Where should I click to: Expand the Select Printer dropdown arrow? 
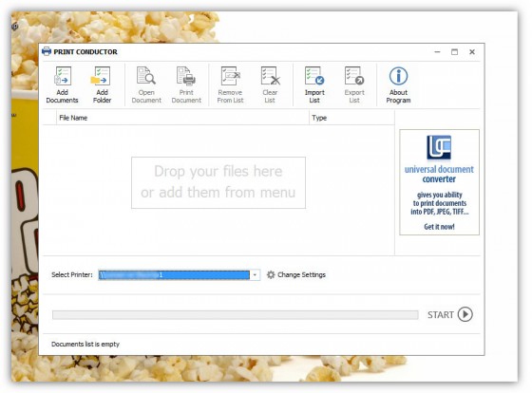tap(255, 274)
